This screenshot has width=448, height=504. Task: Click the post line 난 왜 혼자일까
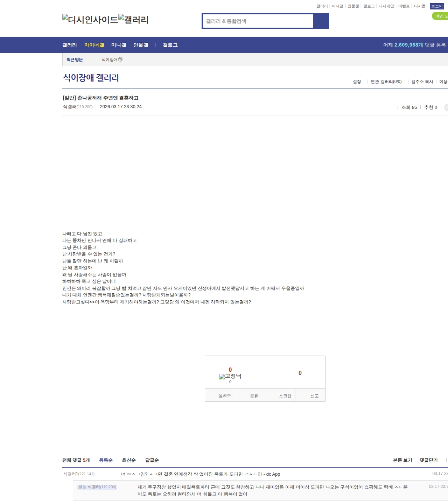pos(77,268)
